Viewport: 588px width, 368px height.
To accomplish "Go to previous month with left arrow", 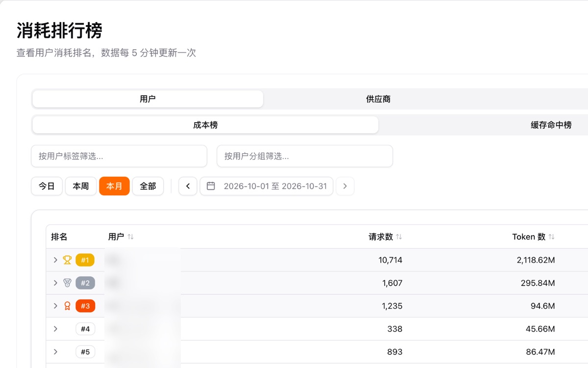I will (x=188, y=186).
